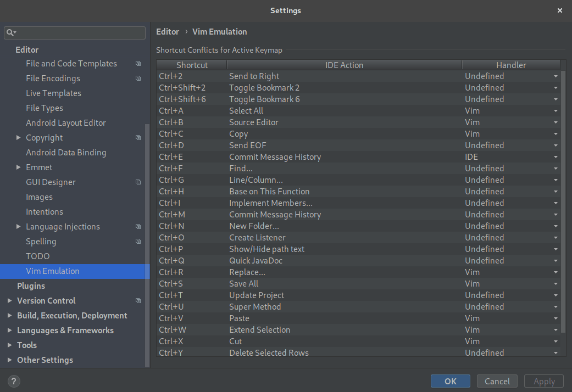Open the search filter magnifier icon

coord(10,32)
